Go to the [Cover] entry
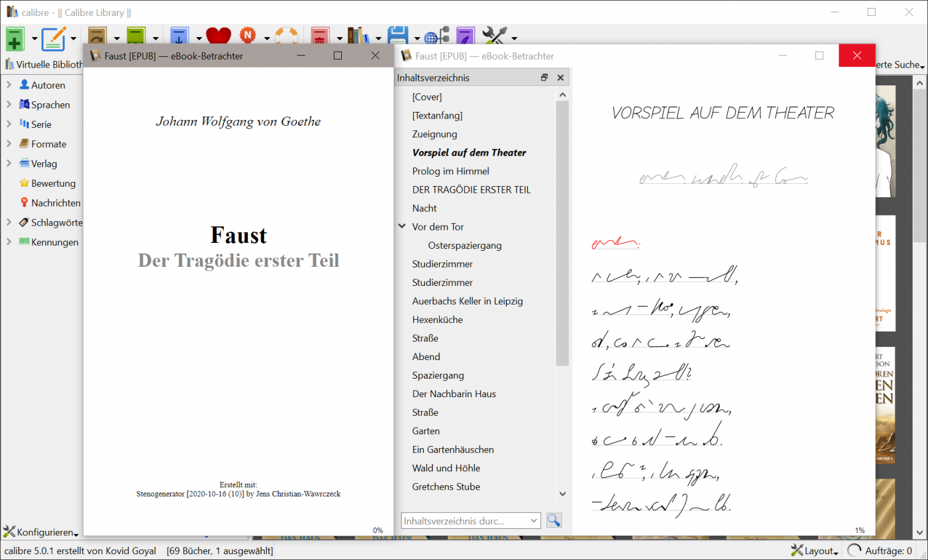The width and height of the screenshot is (928, 560). 427,97
